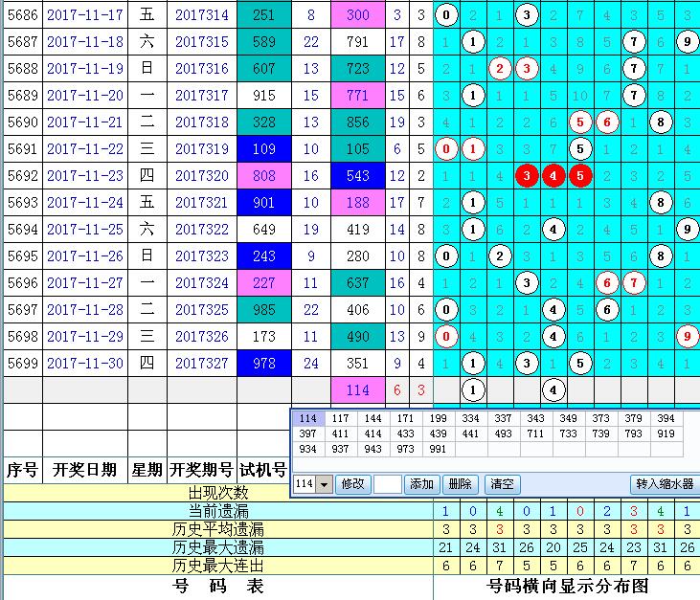Select number 943 in the candidate list
700x600 pixels.
click(373, 449)
